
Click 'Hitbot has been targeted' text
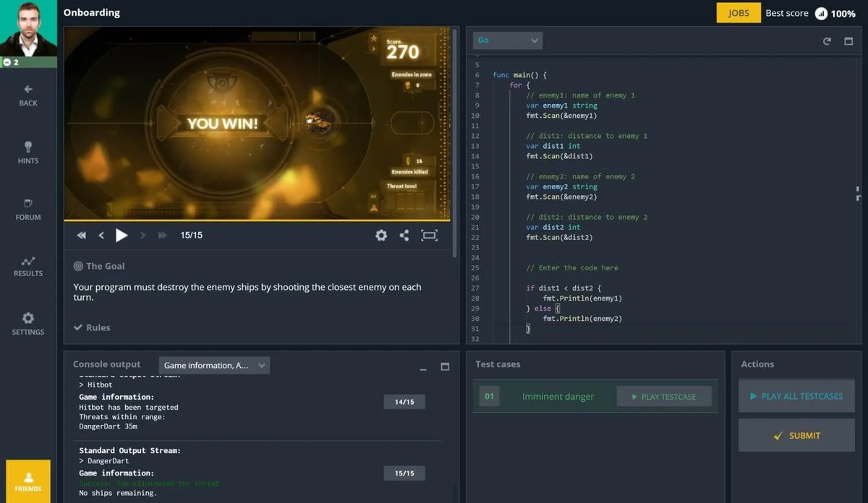[129, 408]
